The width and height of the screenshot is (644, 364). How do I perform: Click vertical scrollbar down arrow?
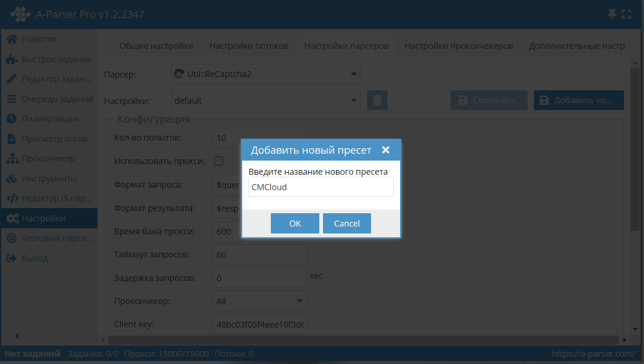pos(635,329)
